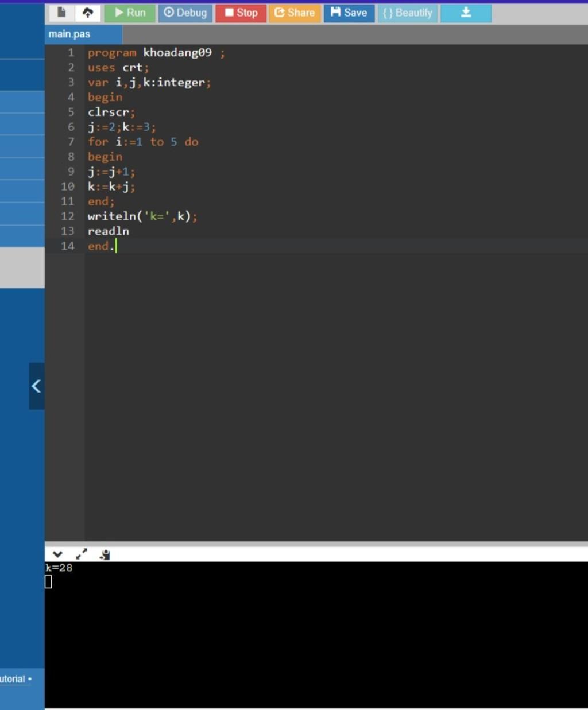This screenshot has height=710, width=588.
Task: Place cursor on 'var i,j,k:integer;' line
Action: click(x=149, y=83)
